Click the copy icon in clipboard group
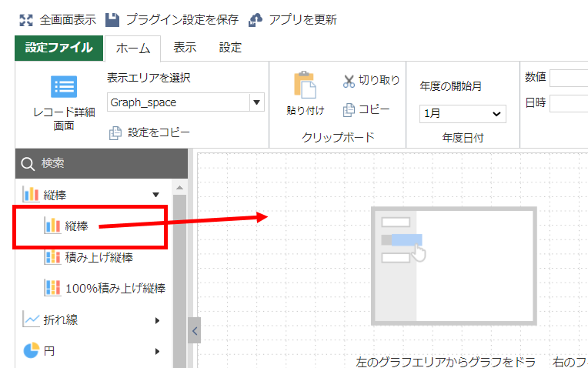Viewport: 588px width, 368px height. [349, 110]
